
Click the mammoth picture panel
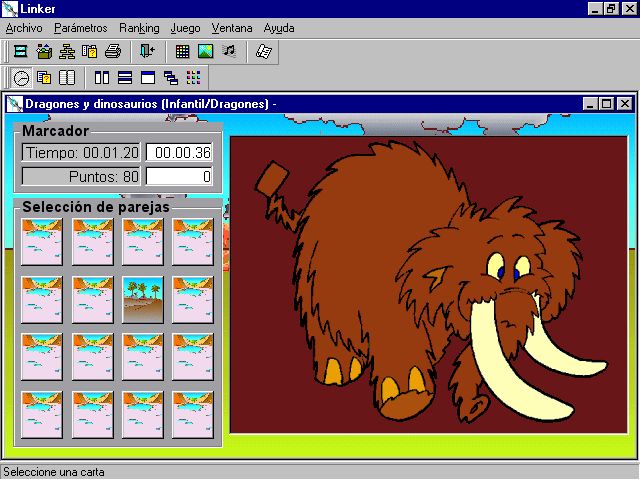tap(428, 285)
